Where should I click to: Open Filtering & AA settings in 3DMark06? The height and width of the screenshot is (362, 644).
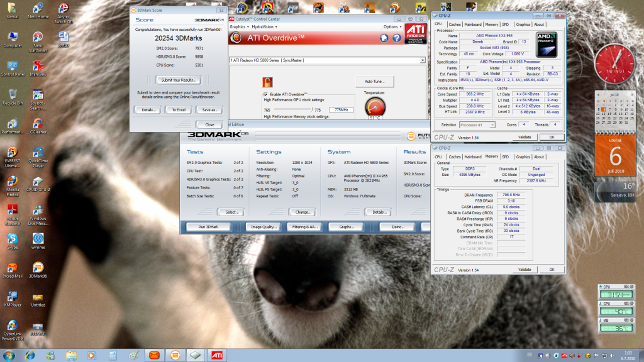[304, 227]
